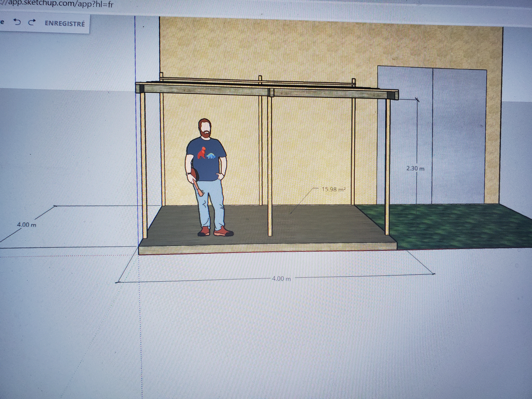Select the front 4.00 m dimension label

(281, 279)
